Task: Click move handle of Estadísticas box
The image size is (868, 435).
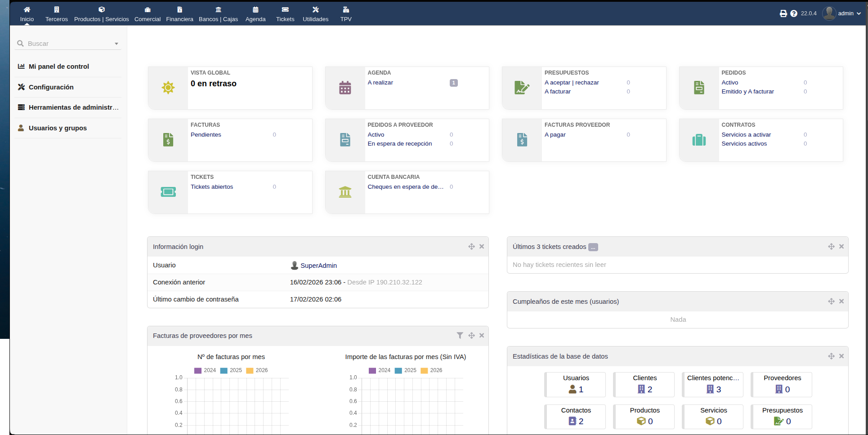Action: tap(831, 356)
